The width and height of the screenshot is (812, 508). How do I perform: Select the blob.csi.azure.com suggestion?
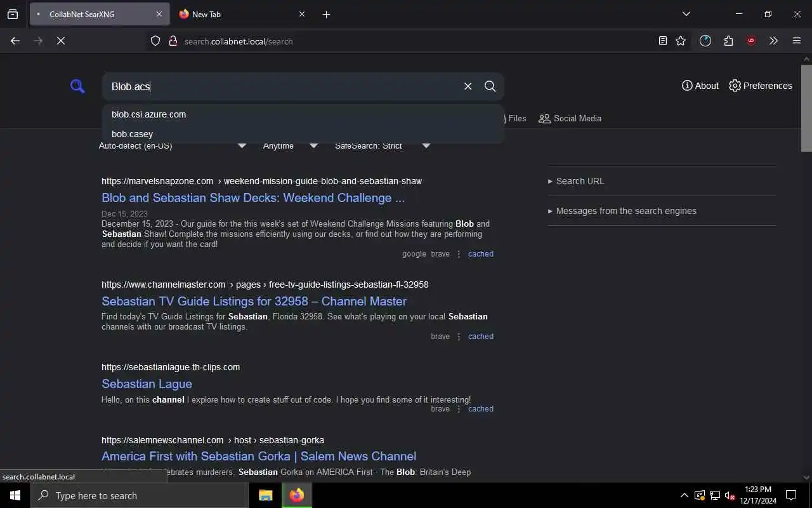point(303,114)
